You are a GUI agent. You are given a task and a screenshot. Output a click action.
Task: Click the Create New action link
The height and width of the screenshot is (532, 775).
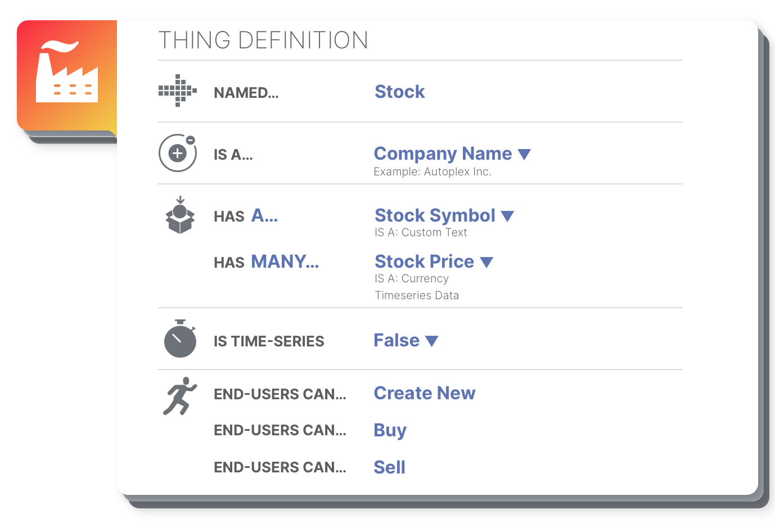pos(425,393)
